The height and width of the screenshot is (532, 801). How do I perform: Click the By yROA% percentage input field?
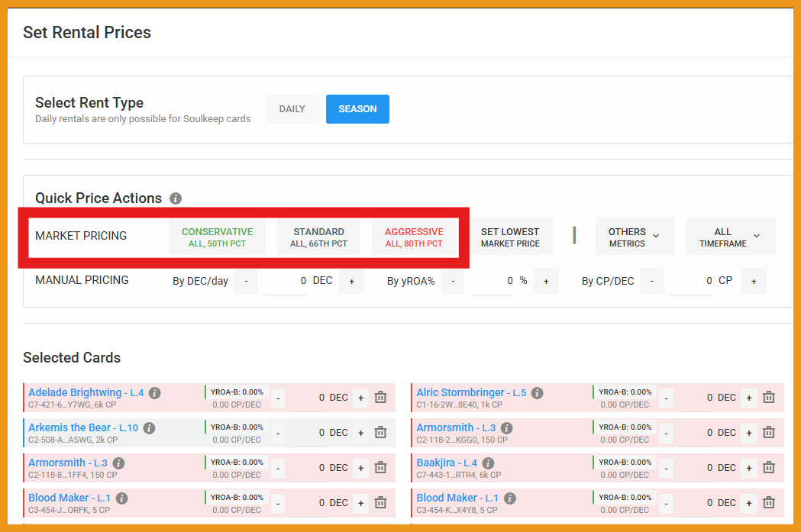tap(493, 281)
